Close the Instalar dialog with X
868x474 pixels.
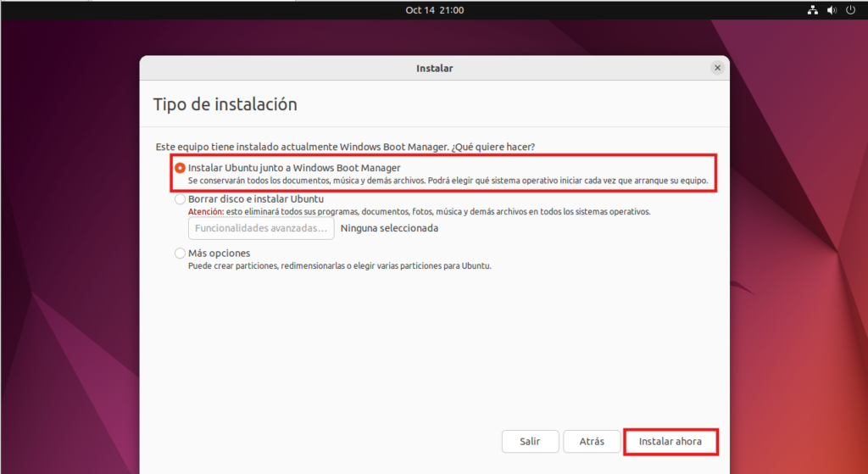[x=718, y=68]
